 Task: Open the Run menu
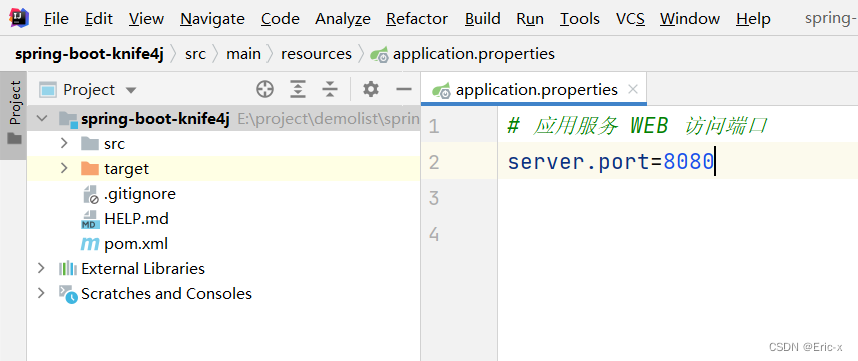click(x=530, y=19)
